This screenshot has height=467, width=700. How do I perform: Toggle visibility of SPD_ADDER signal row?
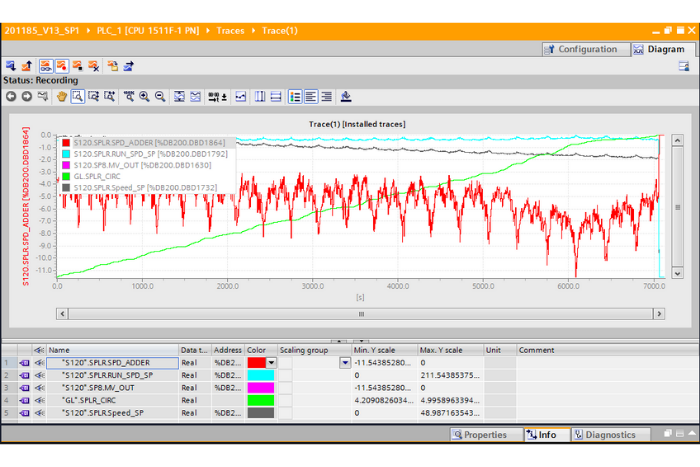pyautogui.click(x=39, y=363)
